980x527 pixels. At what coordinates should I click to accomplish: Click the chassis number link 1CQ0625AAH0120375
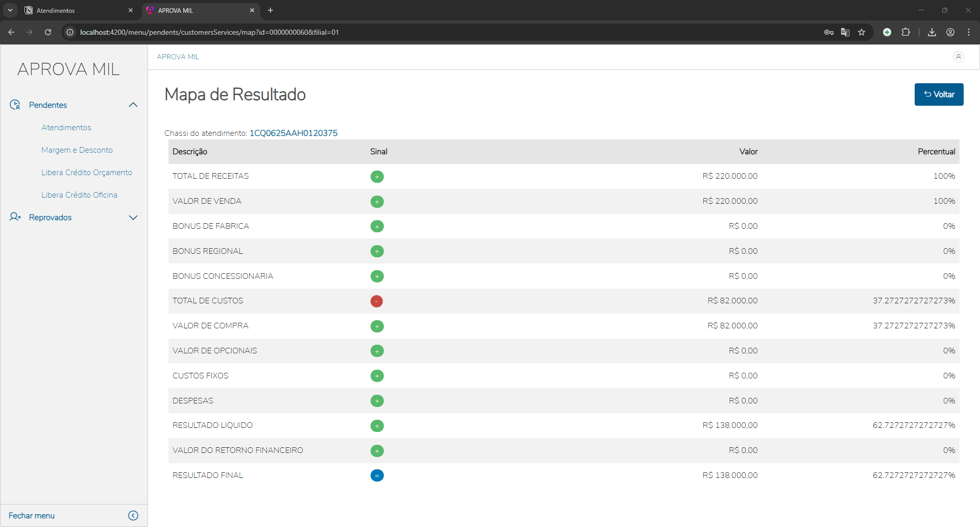coord(293,133)
